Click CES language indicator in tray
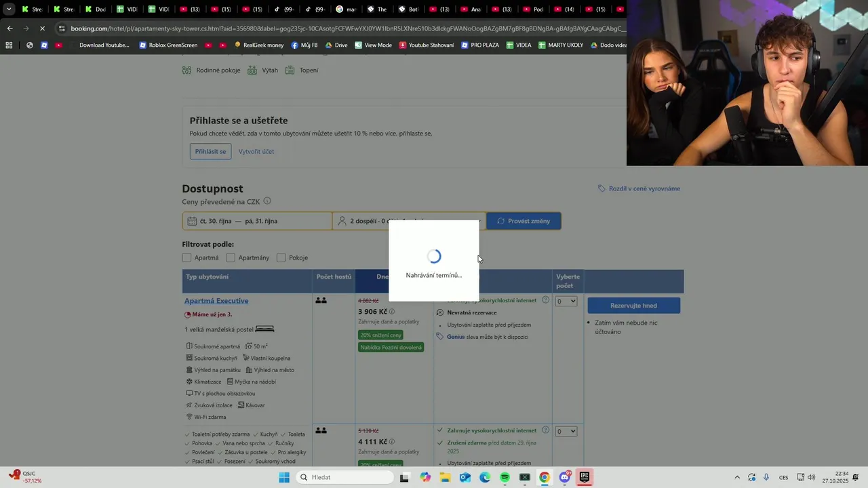Image resolution: width=868 pixels, height=488 pixels. [783, 477]
